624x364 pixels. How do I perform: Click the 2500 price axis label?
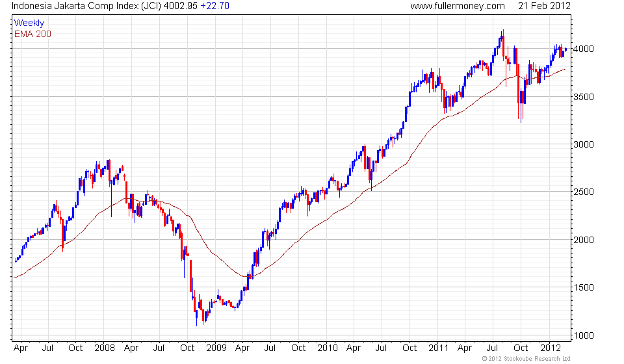point(584,192)
